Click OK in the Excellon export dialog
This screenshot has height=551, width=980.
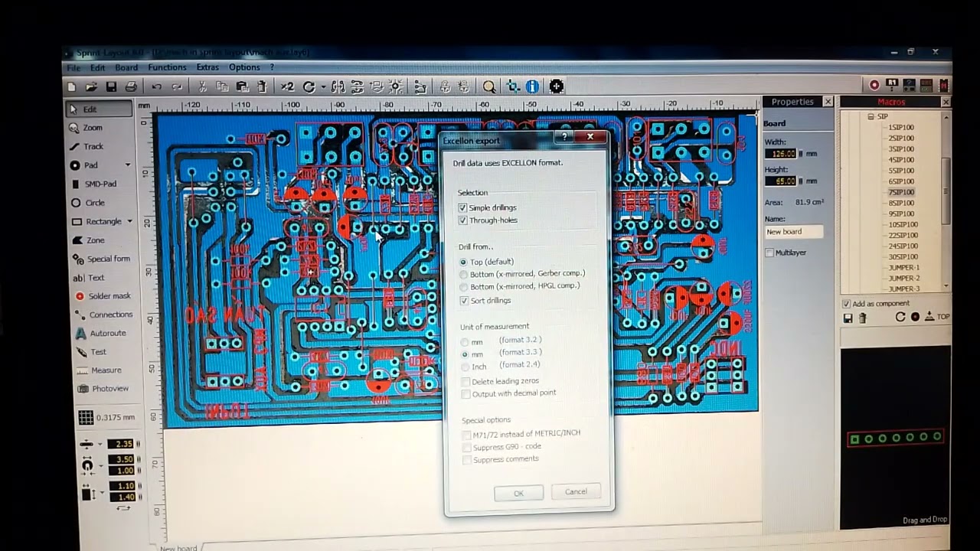pyautogui.click(x=519, y=493)
